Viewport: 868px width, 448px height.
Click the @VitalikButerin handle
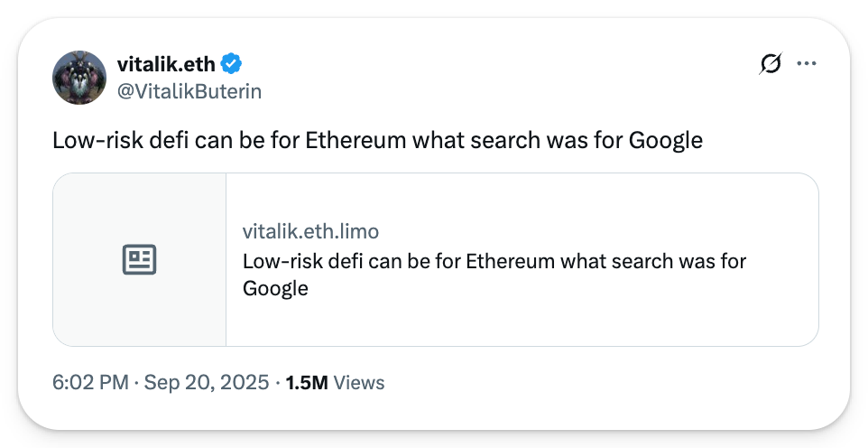189,90
